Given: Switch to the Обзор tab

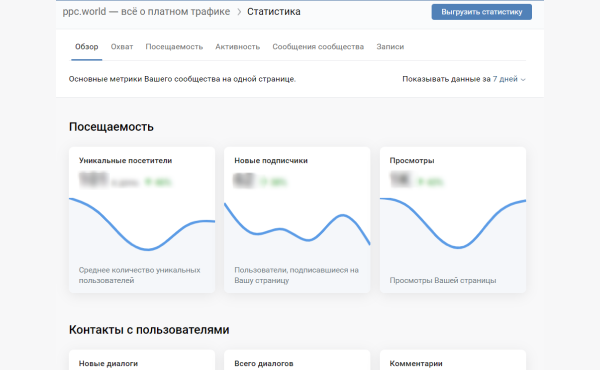Looking at the screenshot, I should [x=86, y=47].
